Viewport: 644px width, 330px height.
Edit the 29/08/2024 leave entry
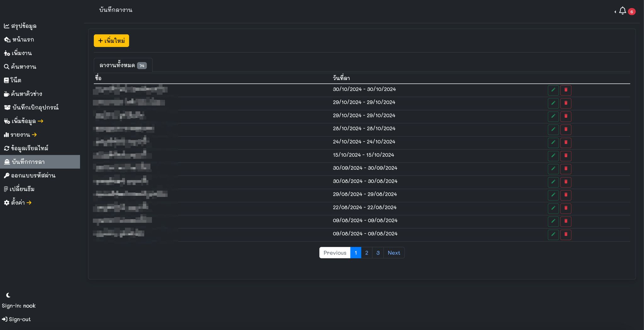[553, 195]
